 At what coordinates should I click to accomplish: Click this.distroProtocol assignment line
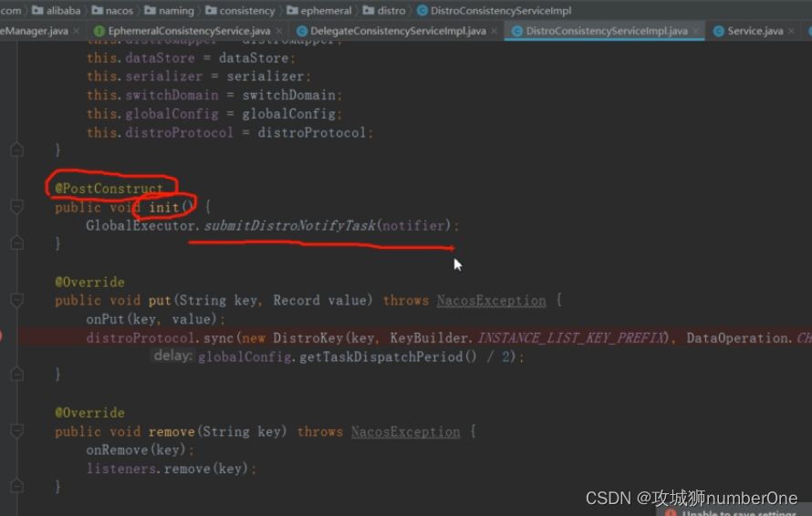point(229,132)
